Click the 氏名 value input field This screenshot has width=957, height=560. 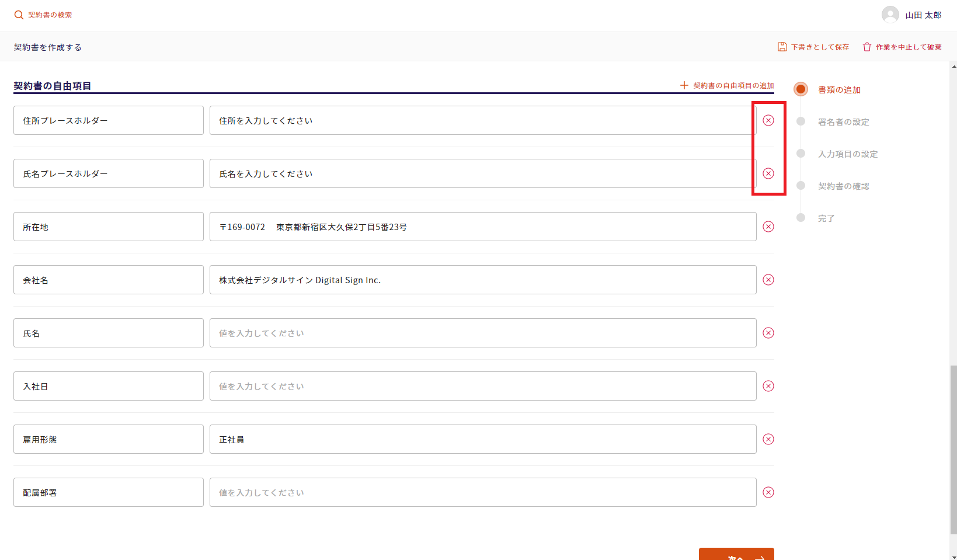pos(482,333)
